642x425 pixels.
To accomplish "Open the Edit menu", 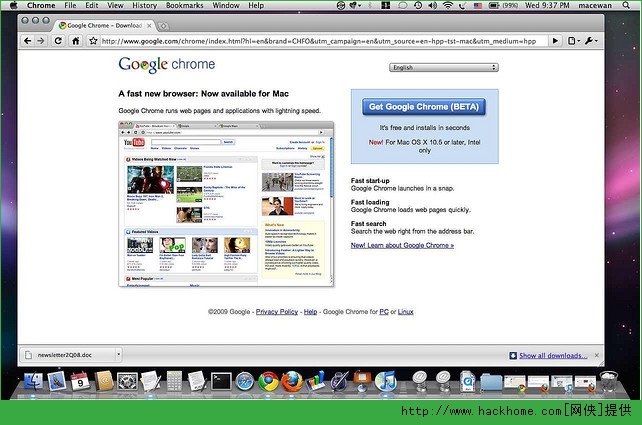I will (92, 5).
